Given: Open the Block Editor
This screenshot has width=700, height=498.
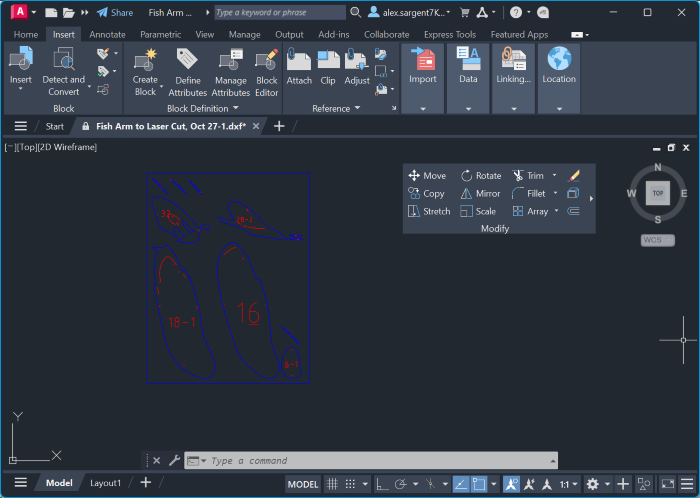Looking at the screenshot, I should [x=266, y=71].
